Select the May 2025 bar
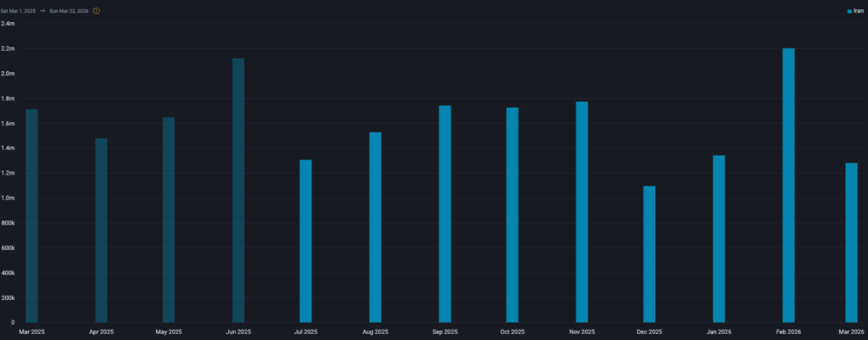This screenshot has height=340, width=868. pos(169,220)
